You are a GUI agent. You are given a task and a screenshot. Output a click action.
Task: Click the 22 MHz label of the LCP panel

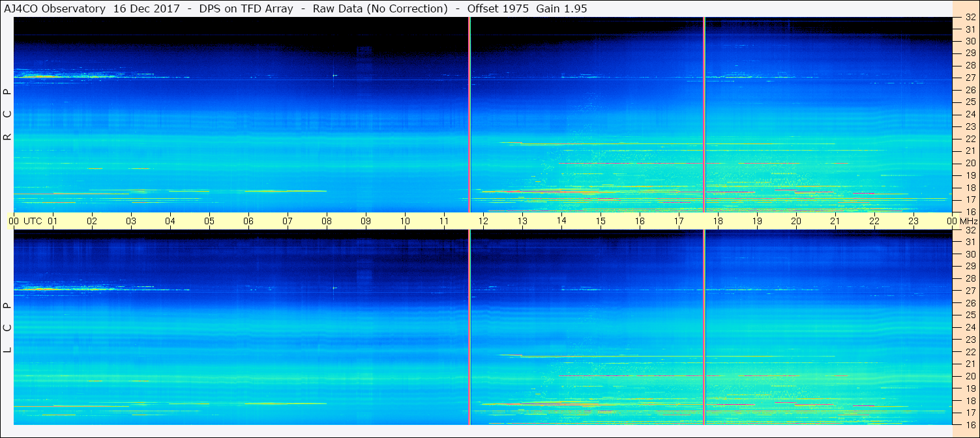[970, 352]
